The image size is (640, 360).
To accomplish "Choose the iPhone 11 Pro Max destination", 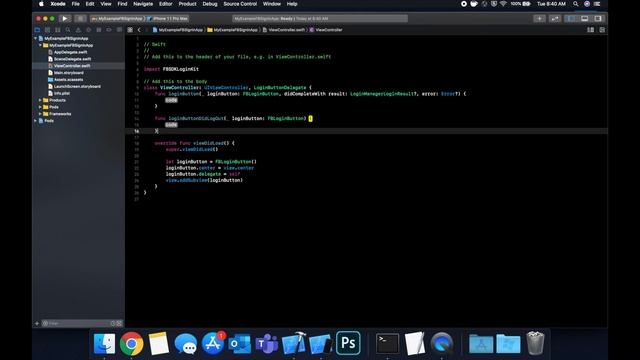I will (168, 18).
